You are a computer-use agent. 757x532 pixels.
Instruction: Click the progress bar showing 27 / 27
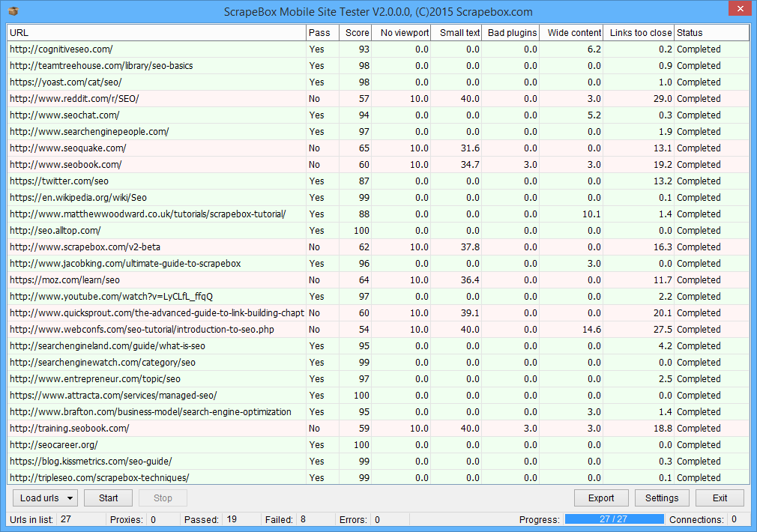tap(614, 519)
